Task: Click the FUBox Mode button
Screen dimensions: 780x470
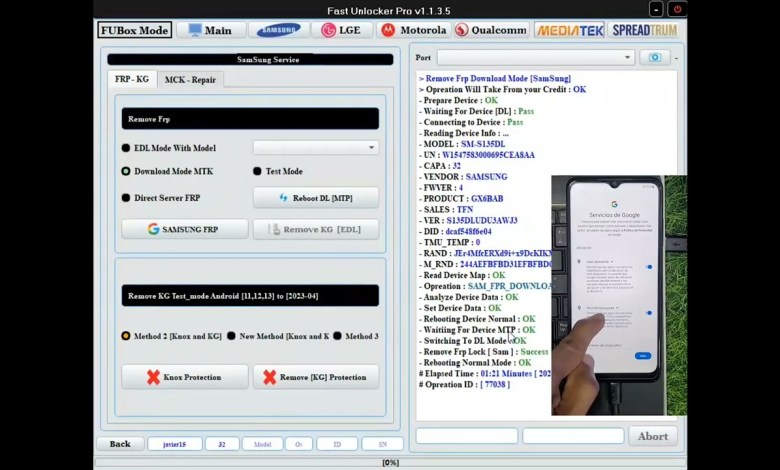Action: [x=134, y=30]
